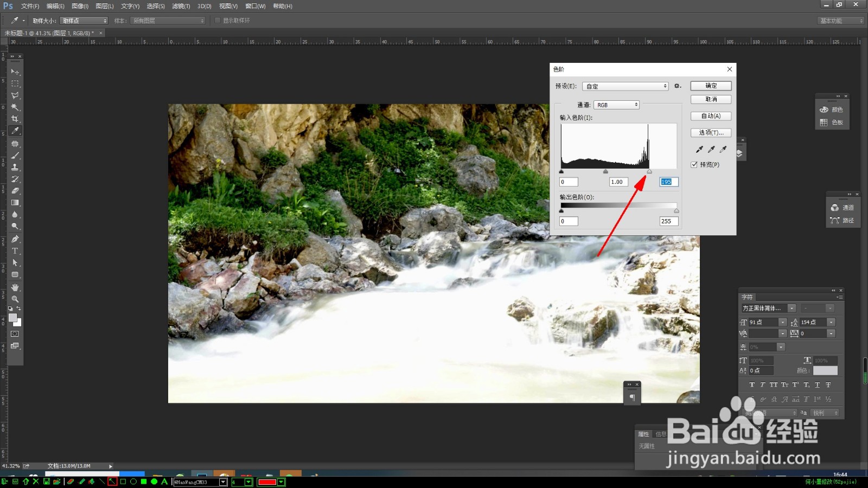Select the History Brush tool
868x488 pixels.
point(15,179)
